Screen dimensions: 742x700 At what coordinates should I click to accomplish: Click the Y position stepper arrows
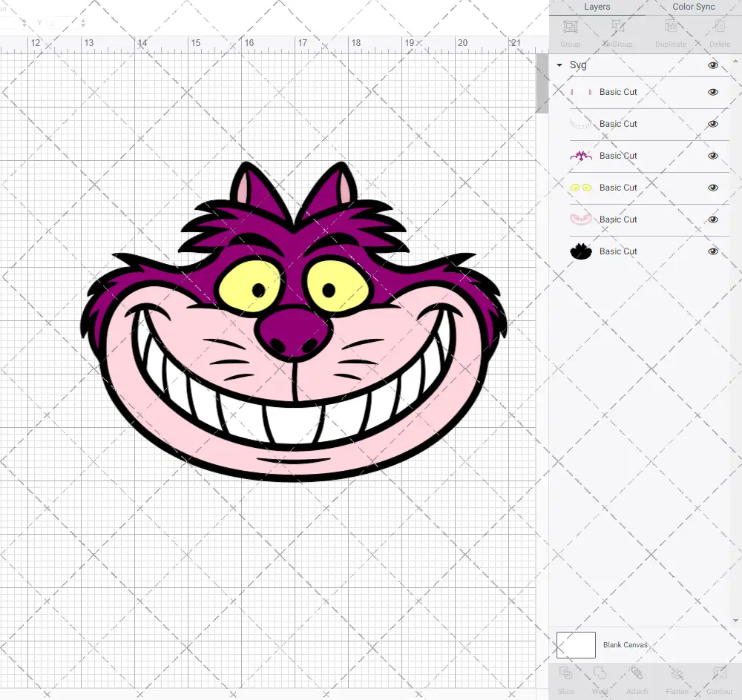[83, 22]
